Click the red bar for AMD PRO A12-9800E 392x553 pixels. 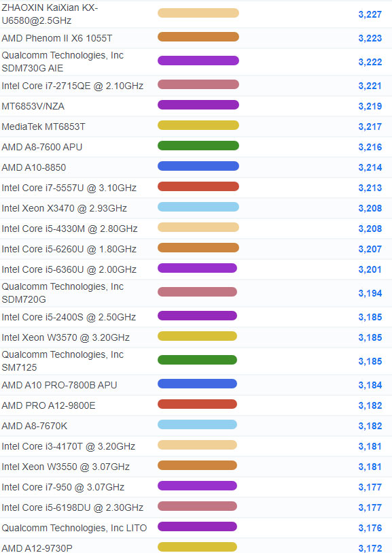197,404
